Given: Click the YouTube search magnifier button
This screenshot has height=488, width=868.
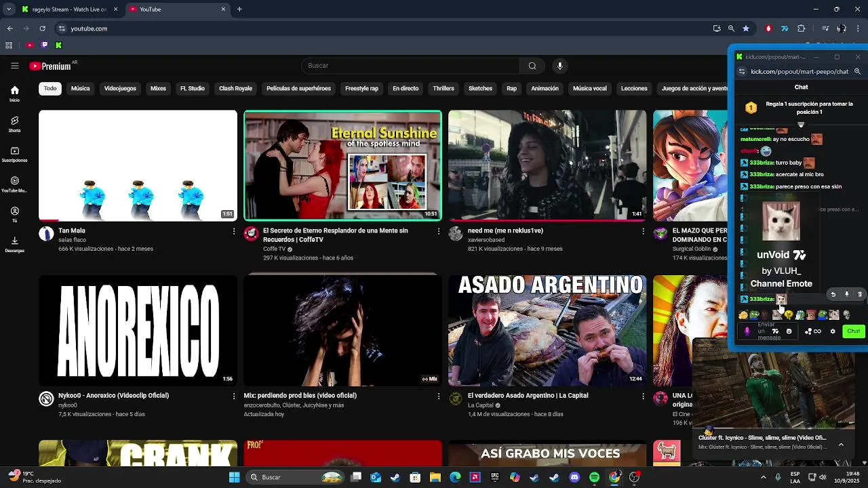Looking at the screenshot, I should [532, 66].
